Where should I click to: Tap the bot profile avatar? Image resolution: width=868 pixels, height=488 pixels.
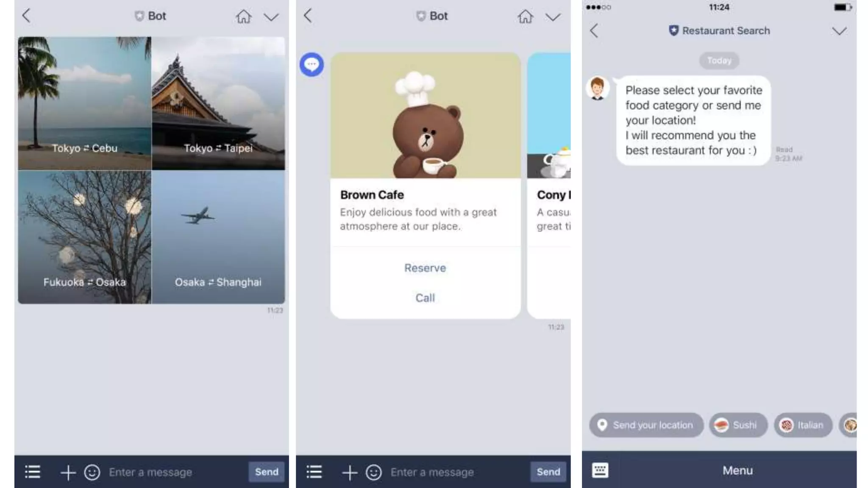click(x=598, y=88)
